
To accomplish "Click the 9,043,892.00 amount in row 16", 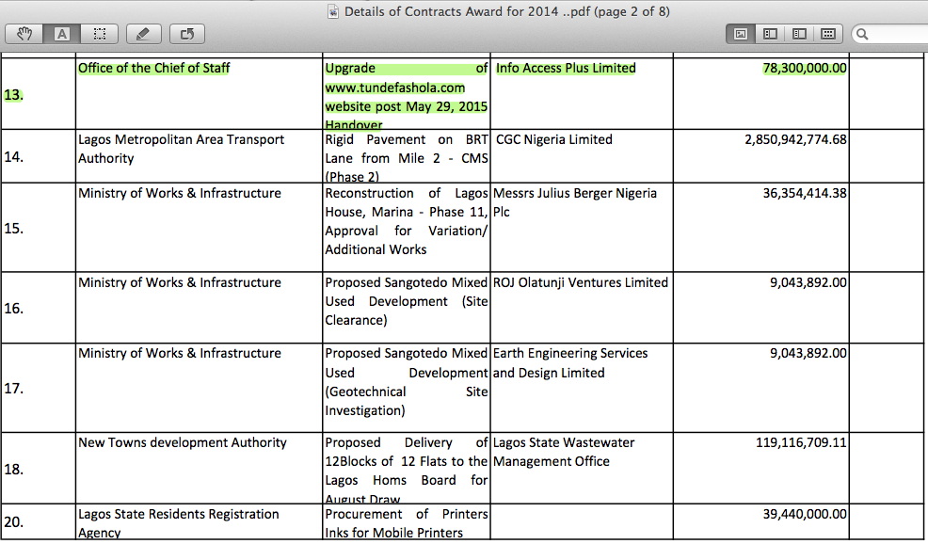I will pos(808,282).
